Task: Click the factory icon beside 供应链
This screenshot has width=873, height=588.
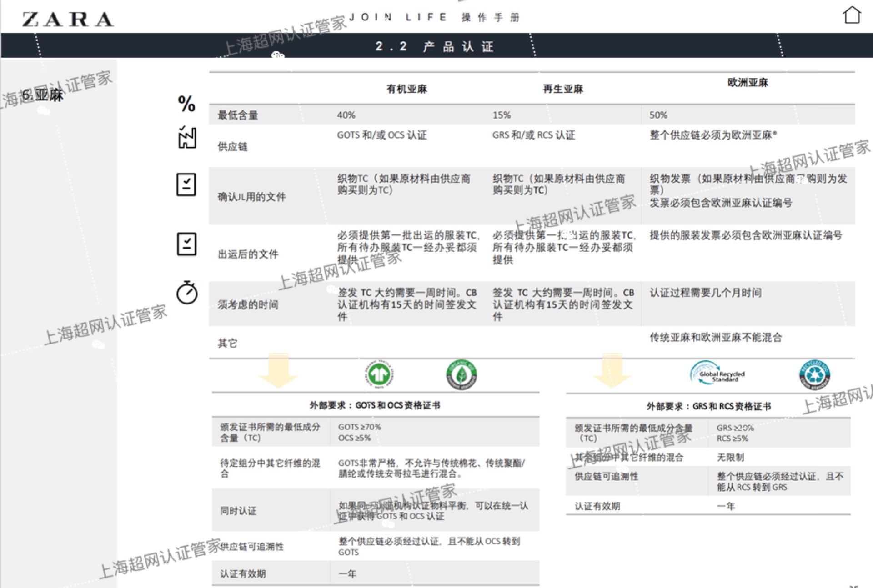Action: pyautogui.click(x=187, y=137)
